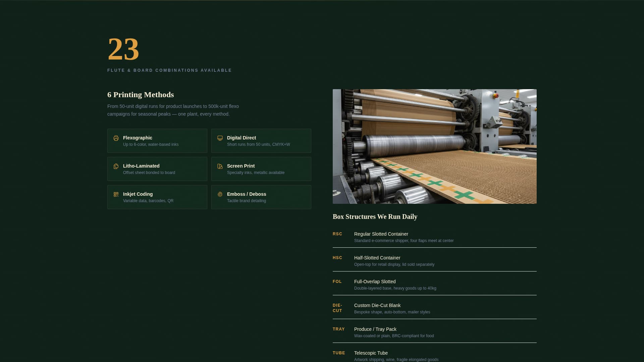Select the Flexographic printing method card
The height and width of the screenshot is (362, 644).
point(157,140)
